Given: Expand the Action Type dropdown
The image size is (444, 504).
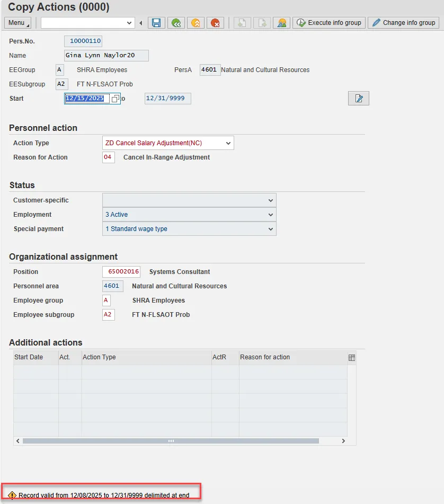Looking at the screenshot, I should click(x=228, y=143).
